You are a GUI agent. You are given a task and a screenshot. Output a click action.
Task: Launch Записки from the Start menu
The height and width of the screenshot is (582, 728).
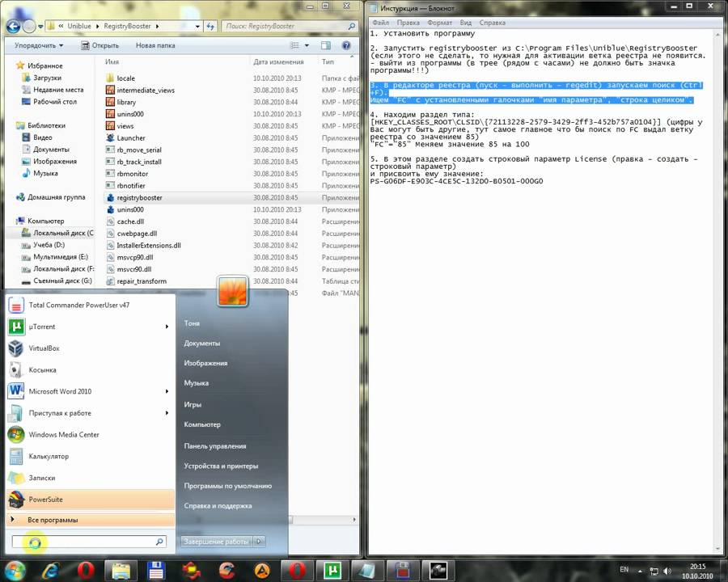click(x=91, y=478)
